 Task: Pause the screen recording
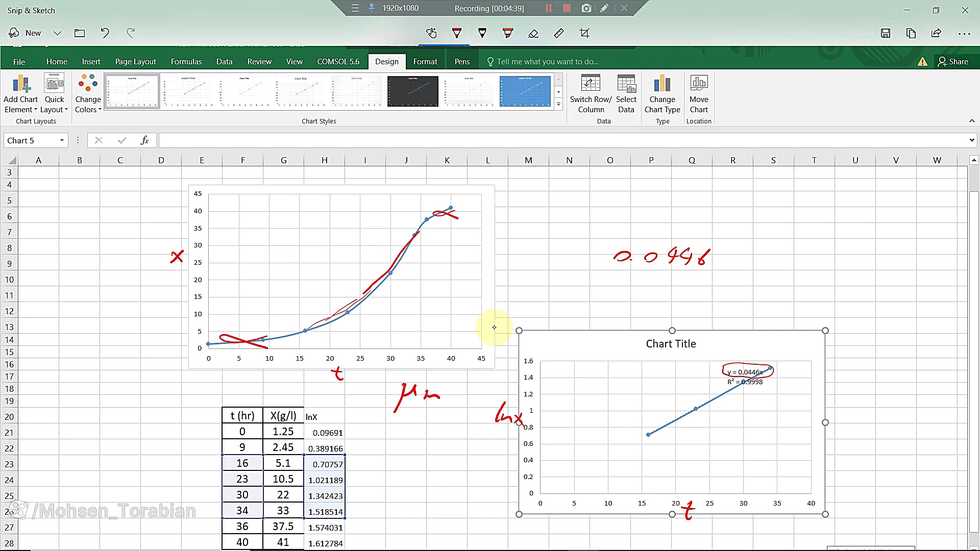[x=549, y=8]
